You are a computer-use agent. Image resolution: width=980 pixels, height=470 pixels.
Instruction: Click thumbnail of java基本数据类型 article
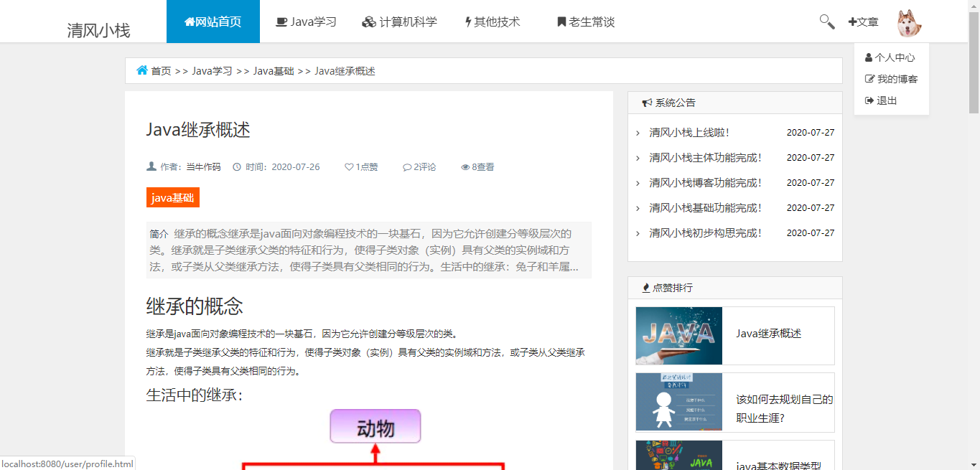(679, 455)
